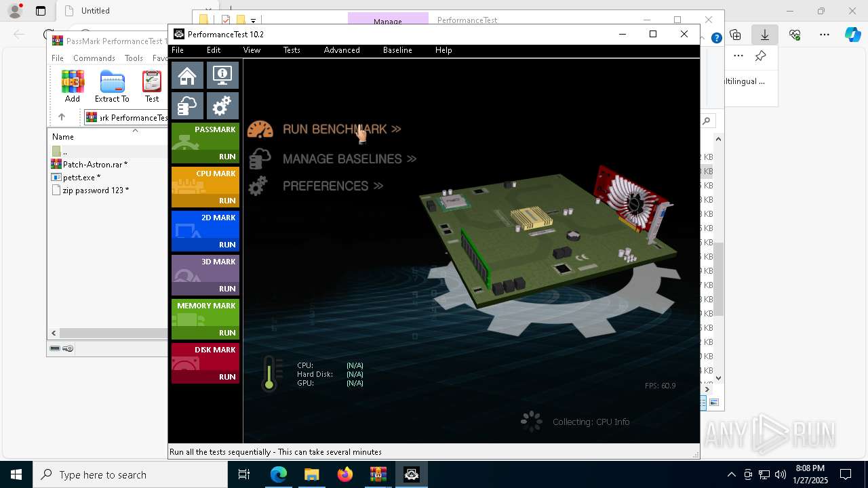Select Patch-Astron.rar in WinRAR list
This screenshot has height=488, width=868.
pos(95,164)
